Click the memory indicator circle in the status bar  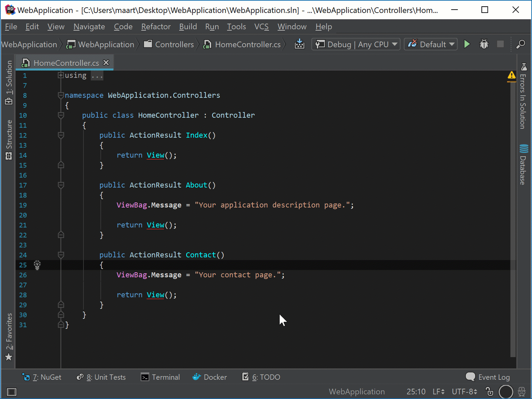tap(506, 391)
